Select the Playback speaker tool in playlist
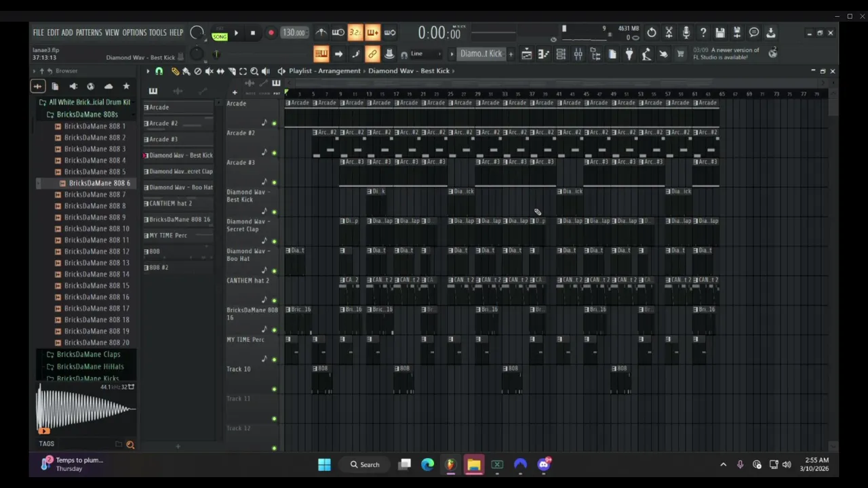 (265, 71)
